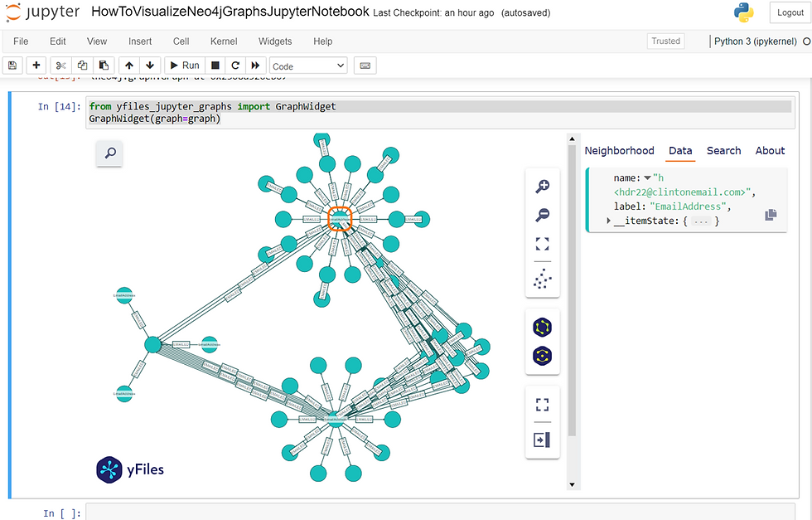Click the yFiles logo
This screenshot has width=812, height=520.
pyautogui.click(x=130, y=469)
